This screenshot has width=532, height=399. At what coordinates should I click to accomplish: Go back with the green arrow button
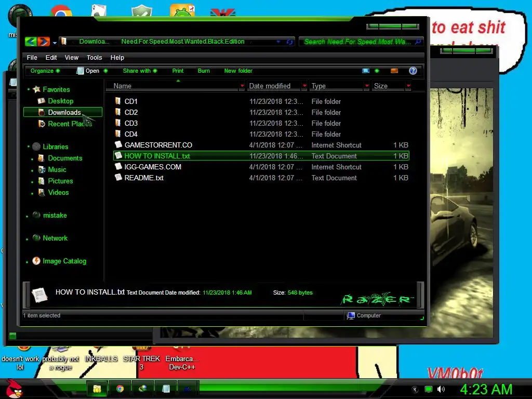point(31,42)
